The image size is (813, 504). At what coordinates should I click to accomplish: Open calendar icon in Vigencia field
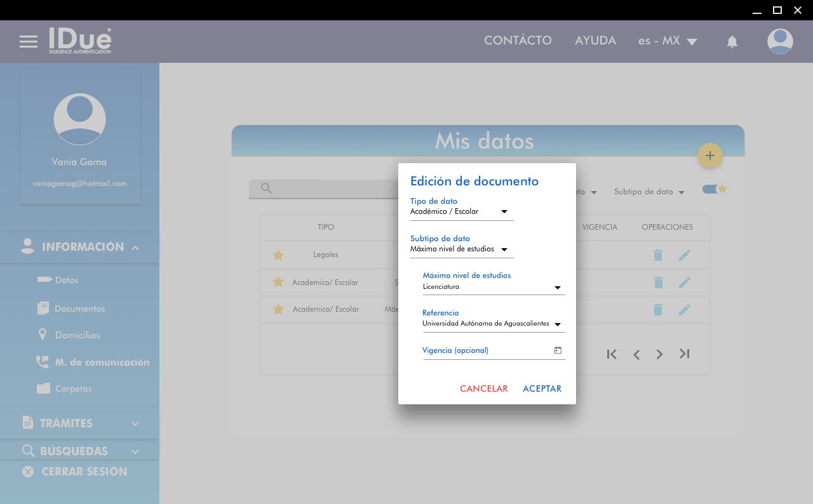point(558,350)
